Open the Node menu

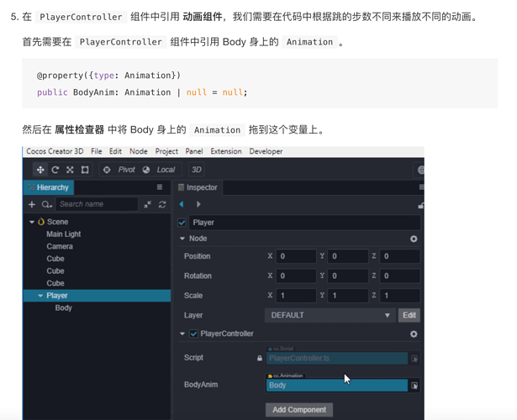coord(139,151)
